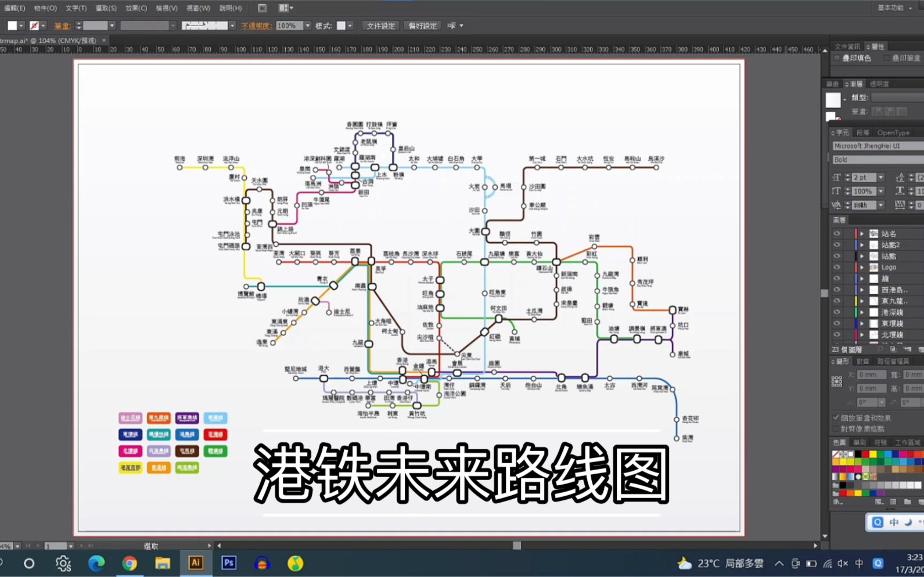Image resolution: width=924 pixels, height=577 pixels.
Task: Click the gradient preview swatch
Action: (x=833, y=100)
